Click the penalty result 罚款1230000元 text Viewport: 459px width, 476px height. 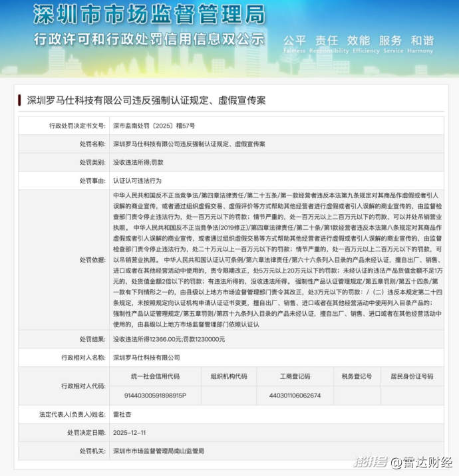(203, 338)
